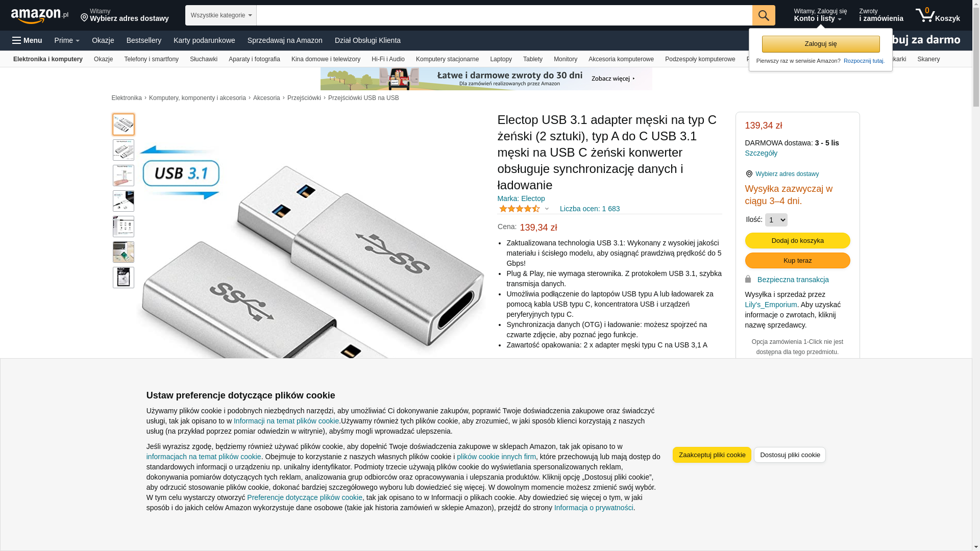Expand the Konto i listy menu
Viewport: 980px width, 551px height.
(x=820, y=15)
